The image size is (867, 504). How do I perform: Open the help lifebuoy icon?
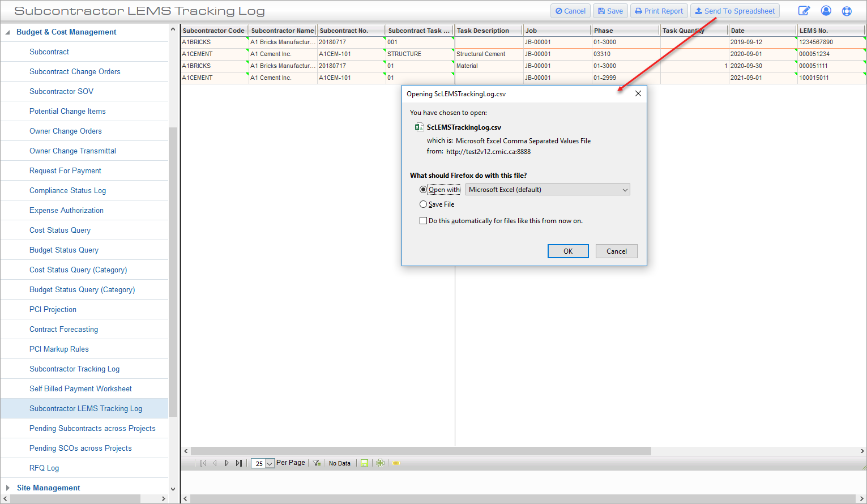(x=847, y=11)
